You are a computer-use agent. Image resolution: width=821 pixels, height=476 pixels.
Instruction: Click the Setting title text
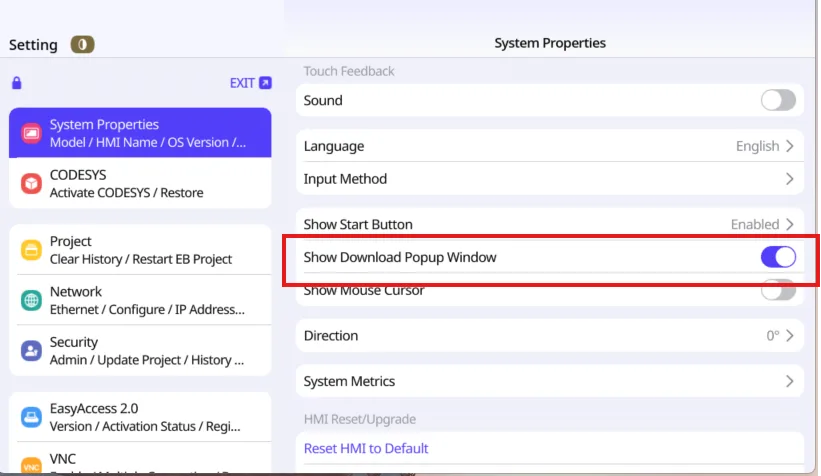point(33,45)
